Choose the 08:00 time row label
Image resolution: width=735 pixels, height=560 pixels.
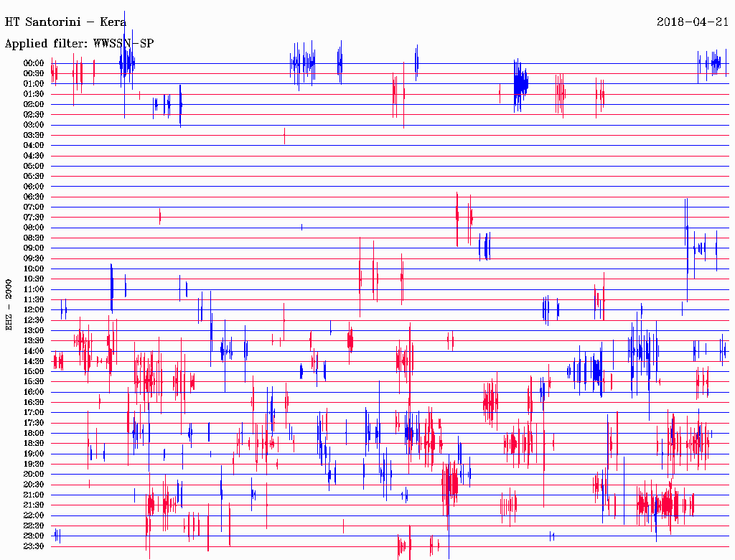tap(34, 228)
